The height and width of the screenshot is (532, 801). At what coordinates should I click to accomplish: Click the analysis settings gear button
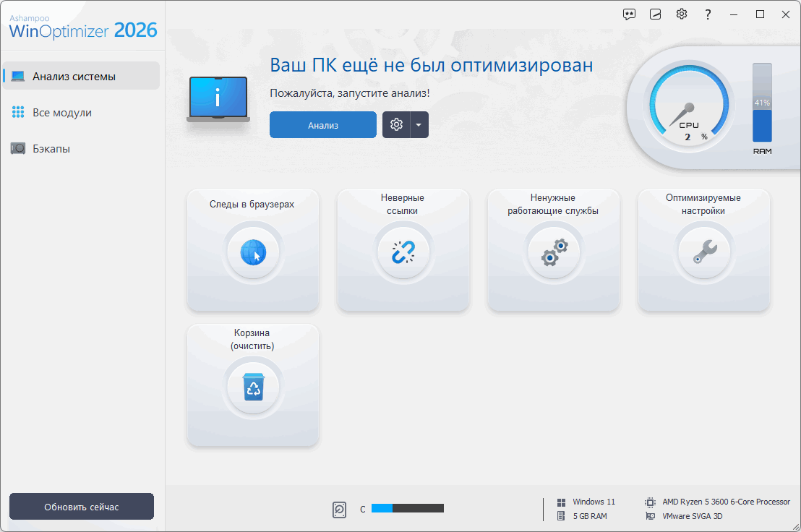click(396, 125)
